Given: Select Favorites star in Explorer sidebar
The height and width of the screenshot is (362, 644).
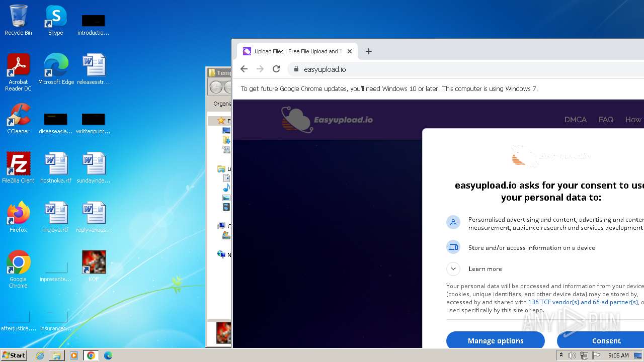Looking at the screenshot, I should point(221,121).
